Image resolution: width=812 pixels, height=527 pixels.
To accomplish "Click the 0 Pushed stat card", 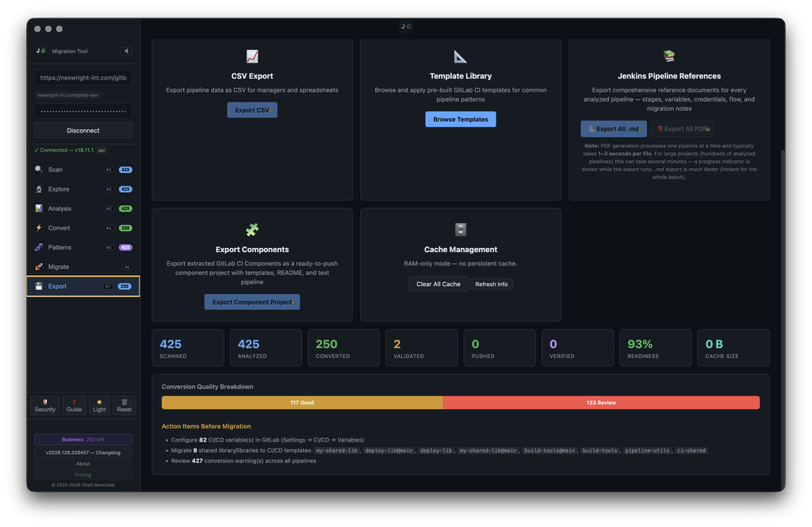I will (500, 348).
